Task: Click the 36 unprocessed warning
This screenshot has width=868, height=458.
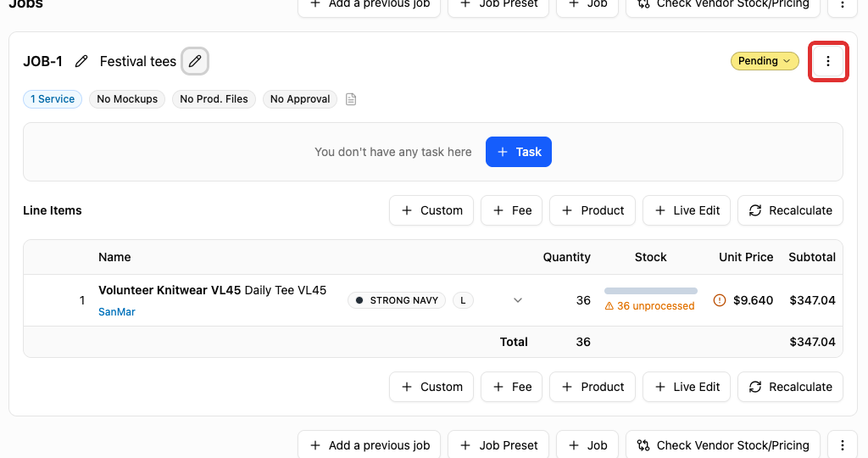Action: pos(649,305)
